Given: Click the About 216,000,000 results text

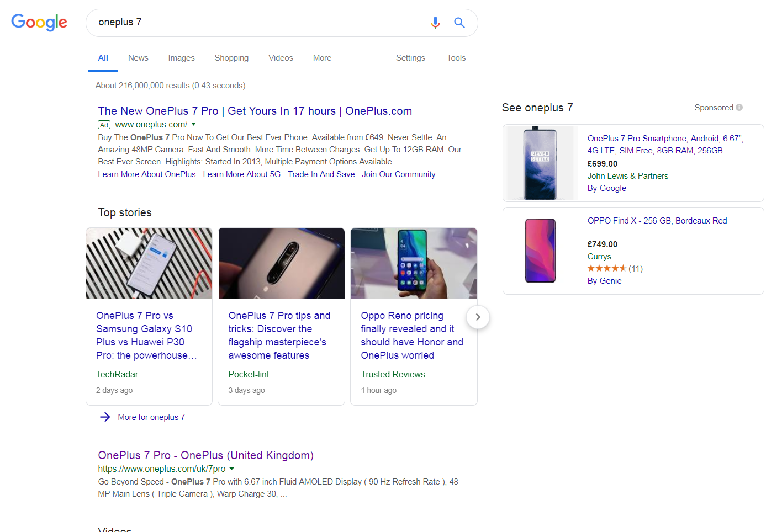Looking at the screenshot, I should tap(171, 86).
